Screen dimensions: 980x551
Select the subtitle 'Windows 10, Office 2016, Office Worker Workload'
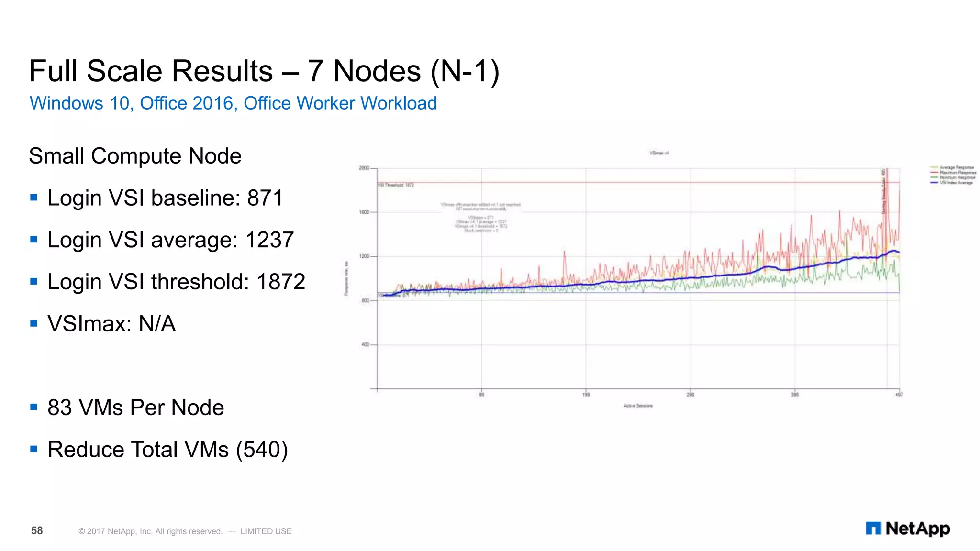(233, 103)
